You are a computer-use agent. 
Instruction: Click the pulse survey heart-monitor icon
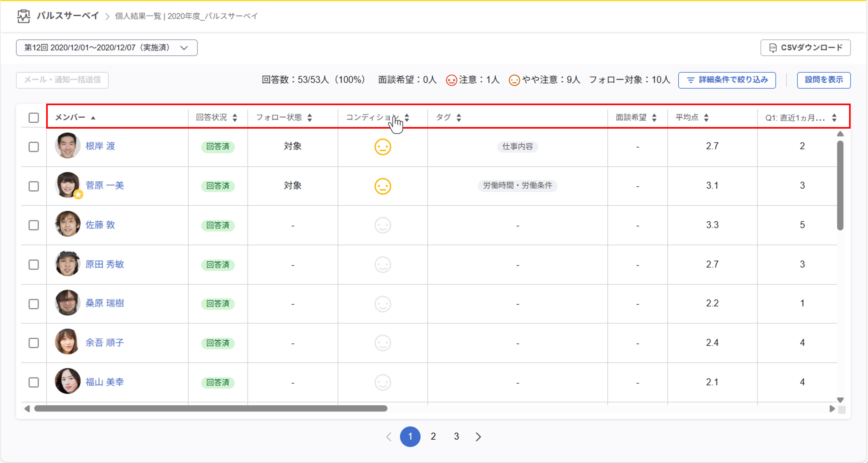(x=23, y=16)
